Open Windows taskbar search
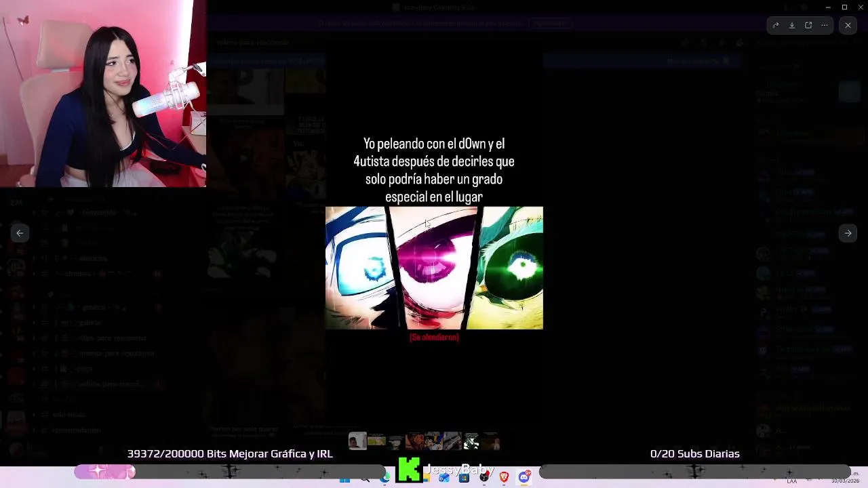868x488 pixels. [366, 480]
